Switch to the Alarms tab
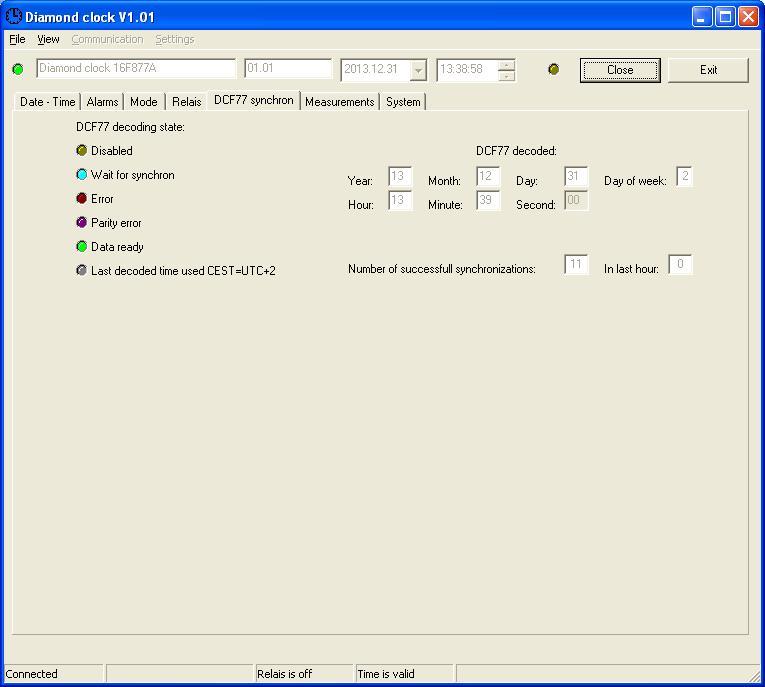 (102, 102)
